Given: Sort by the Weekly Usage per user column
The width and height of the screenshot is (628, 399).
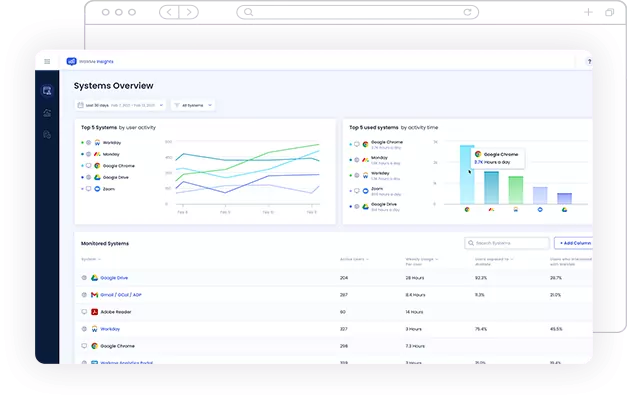Looking at the screenshot, I should click(422, 262).
